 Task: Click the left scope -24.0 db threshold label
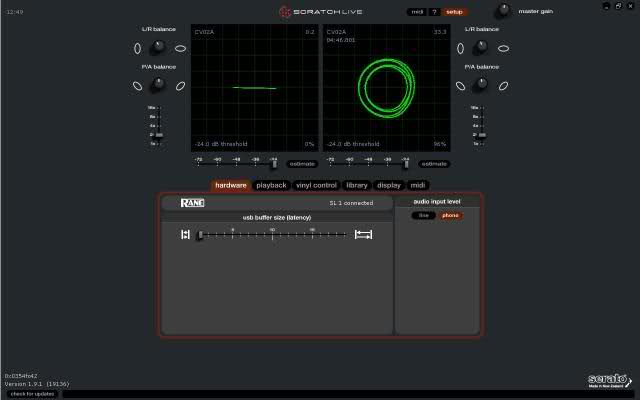221,144
